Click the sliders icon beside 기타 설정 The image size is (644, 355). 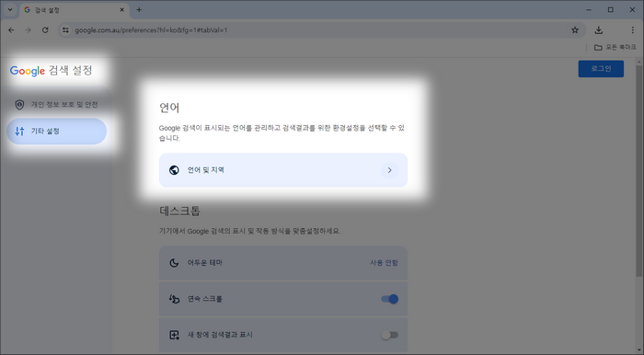point(19,132)
